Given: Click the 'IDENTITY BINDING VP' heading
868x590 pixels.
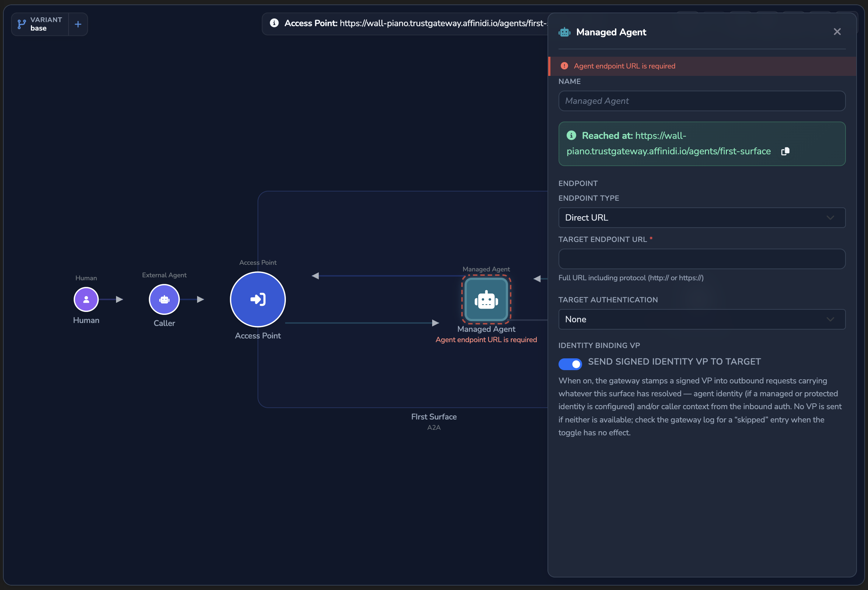Looking at the screenshot, I should tap(599, 345).
